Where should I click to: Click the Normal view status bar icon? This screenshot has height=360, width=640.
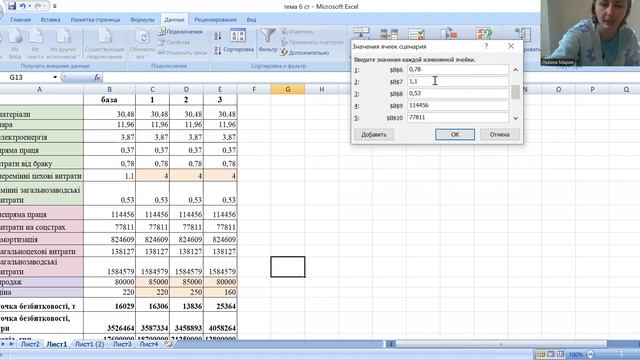pyautogui.click(x=540, y=354)
